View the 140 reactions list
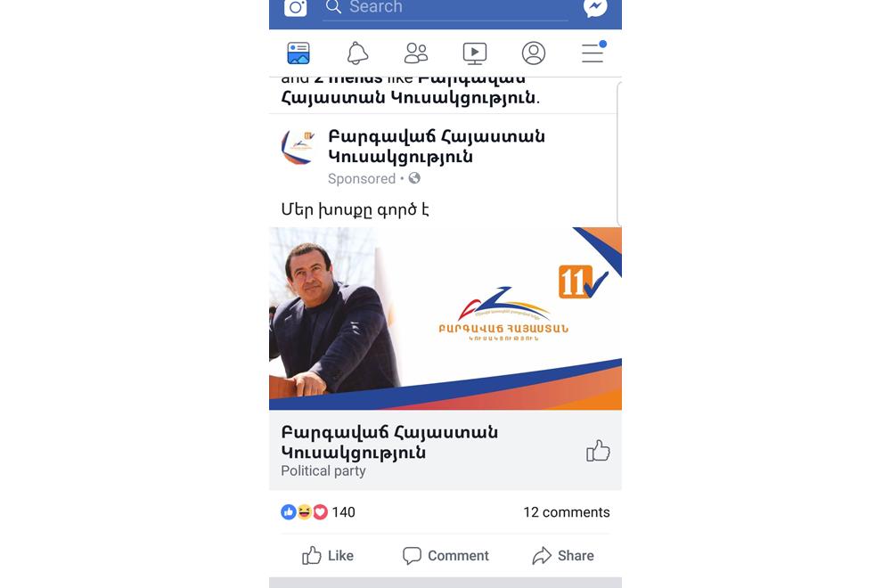This screenshot has height=588, width=891. point(318,512)
